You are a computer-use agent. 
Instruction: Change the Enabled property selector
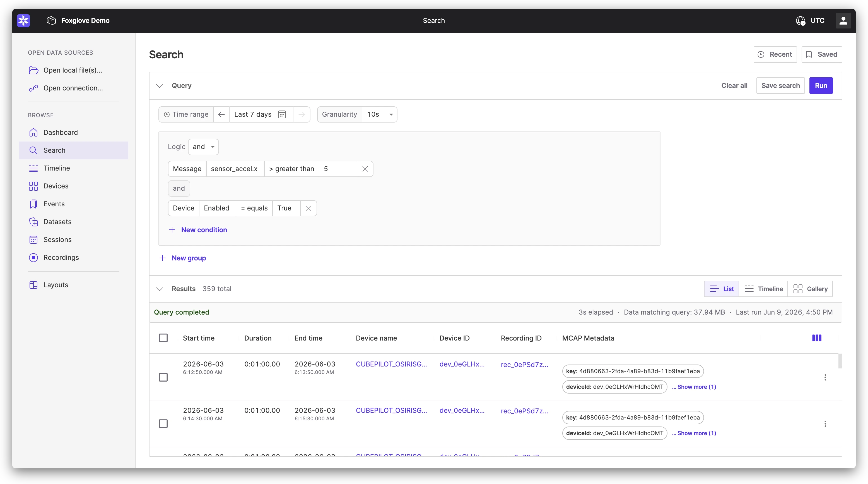(217, 208)
